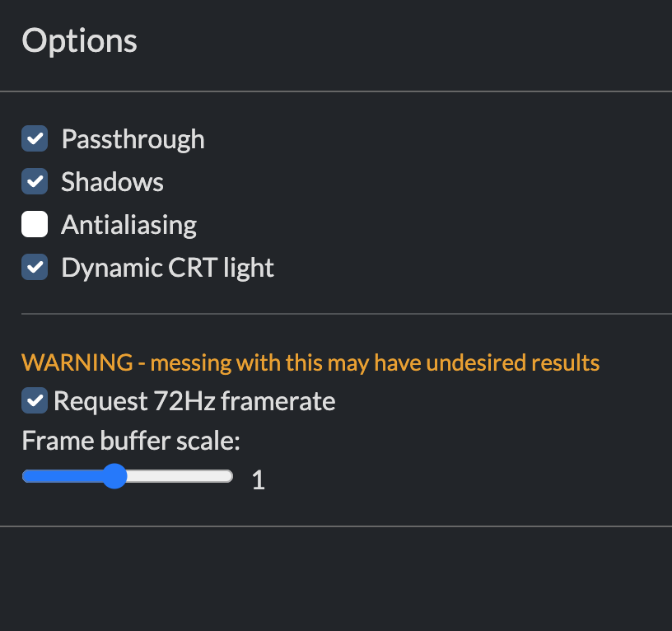Click the divider line above the warning text
The image size is (672, 631).
[x=346, y=314]
